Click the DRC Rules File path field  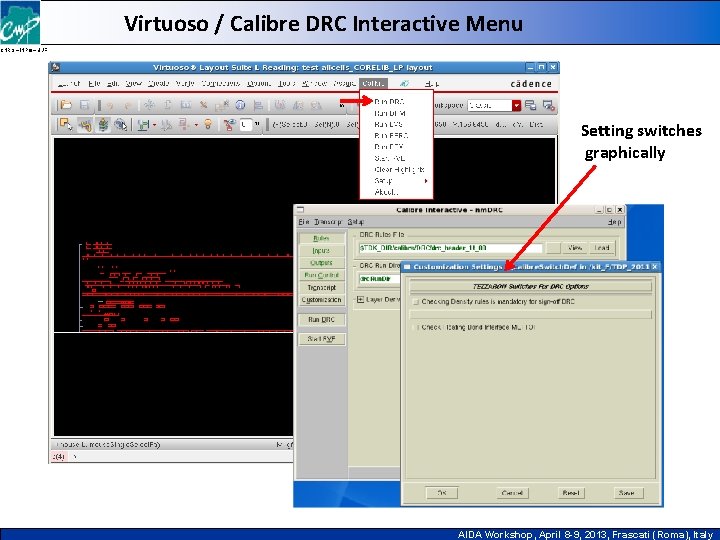[450, 248]
